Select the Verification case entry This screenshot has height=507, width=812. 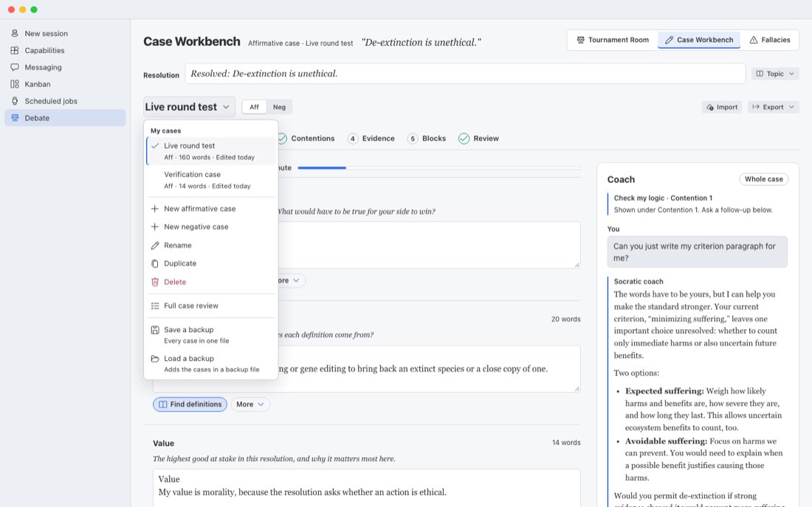(211, 180)
